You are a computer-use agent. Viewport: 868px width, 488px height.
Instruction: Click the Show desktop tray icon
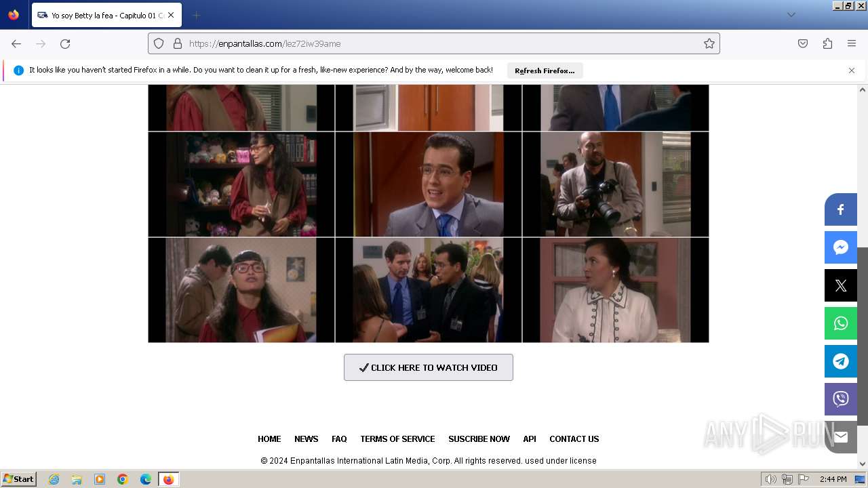click(x=860, y=479)
